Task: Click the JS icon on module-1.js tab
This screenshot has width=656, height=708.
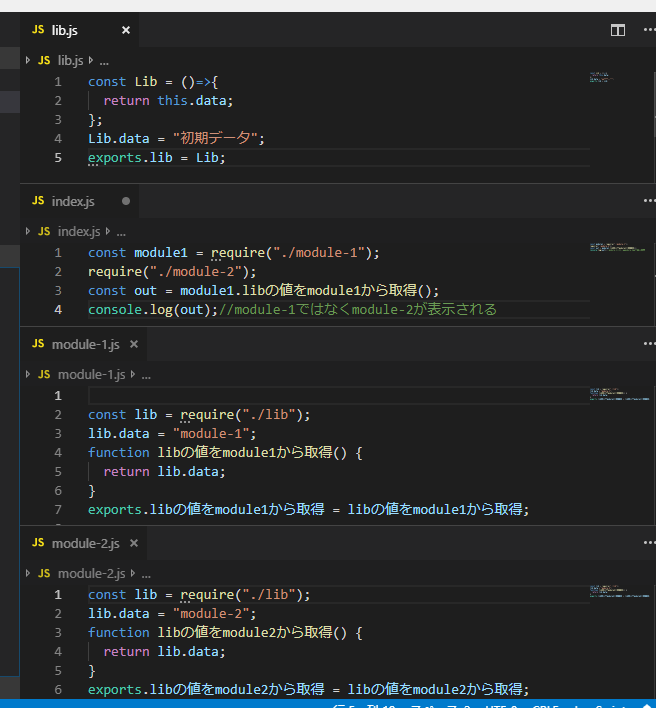Action: pos(38,344)
